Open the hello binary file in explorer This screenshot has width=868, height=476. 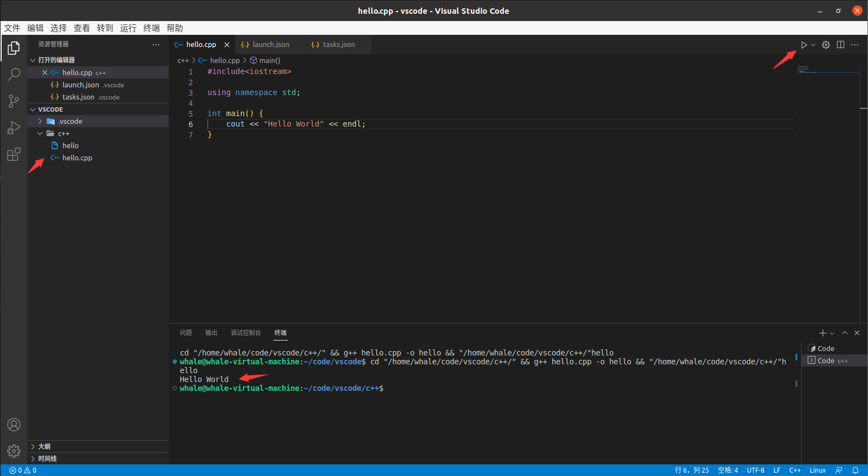pos(98,146)
